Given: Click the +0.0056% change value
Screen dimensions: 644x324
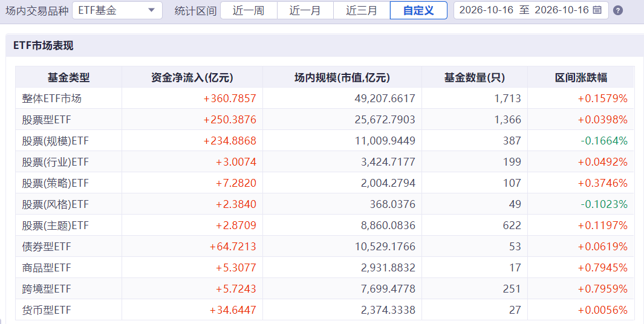Looking at the screenshot, I should click(603, 311).
